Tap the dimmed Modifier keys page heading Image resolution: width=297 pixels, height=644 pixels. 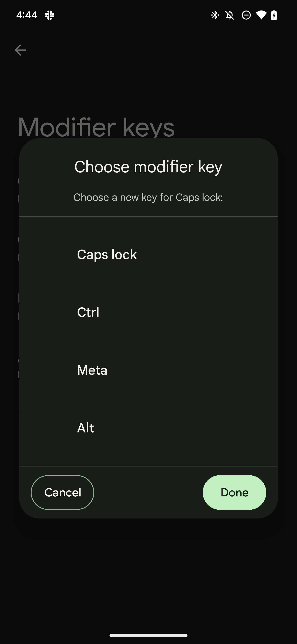click(x=96, y=127)
